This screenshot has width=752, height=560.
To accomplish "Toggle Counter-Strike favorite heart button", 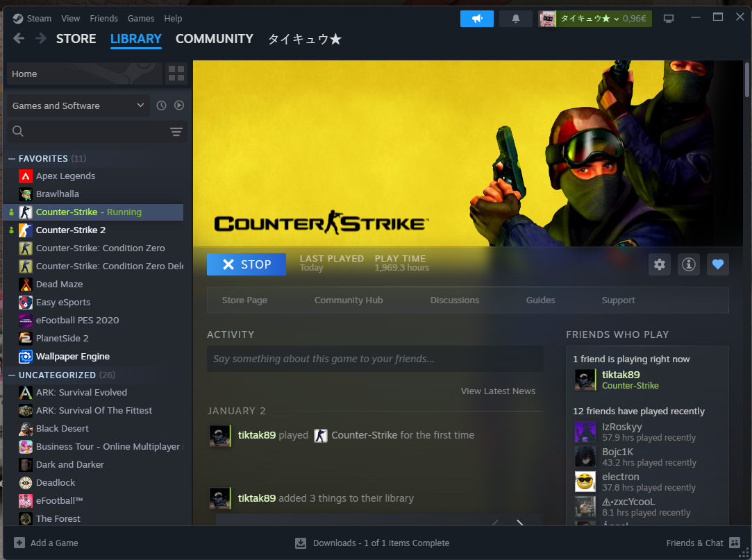I will coord(718,264).
